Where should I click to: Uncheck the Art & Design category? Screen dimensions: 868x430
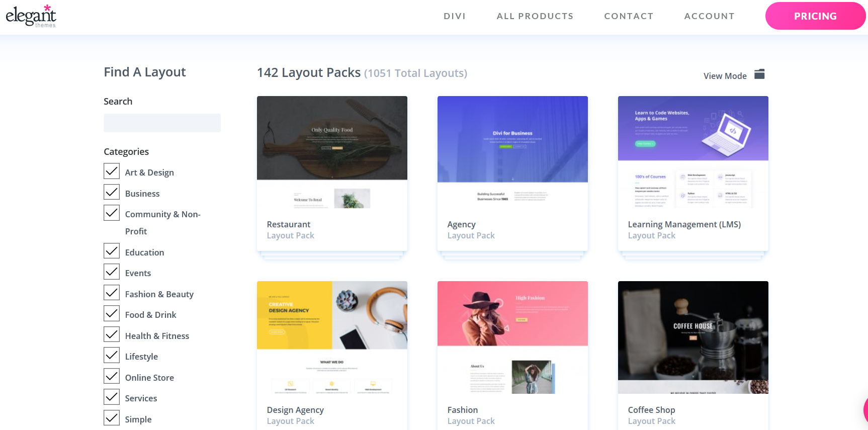coord(112,171)
